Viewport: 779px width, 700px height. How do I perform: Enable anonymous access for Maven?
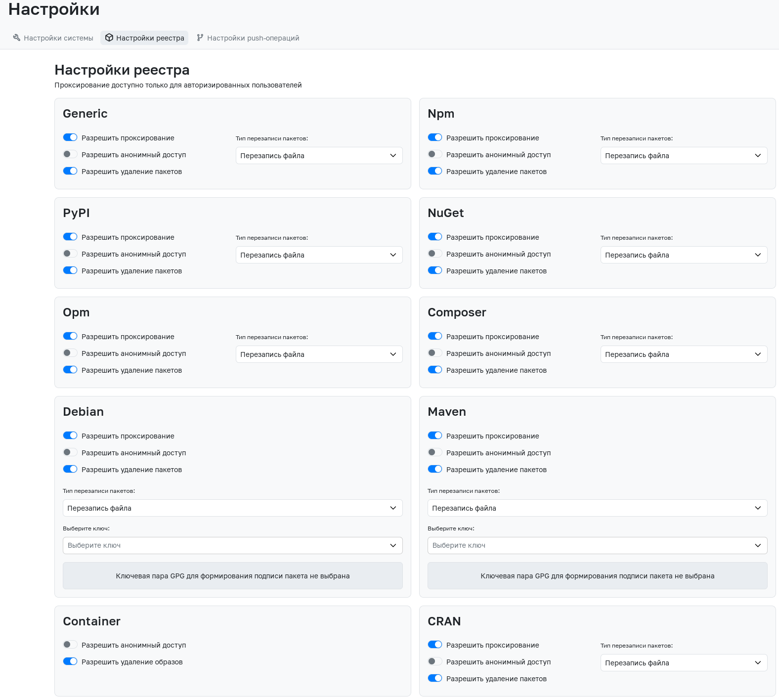tap(435, 452)
